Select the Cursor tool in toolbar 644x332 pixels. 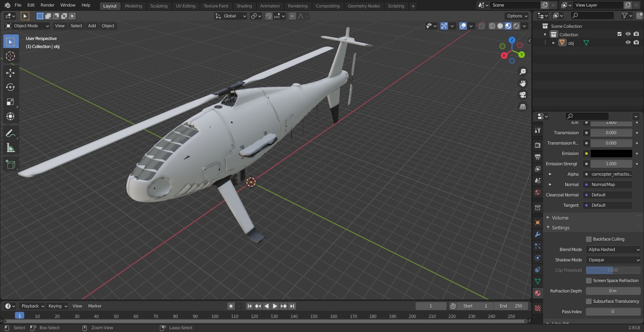pos(10,57)
